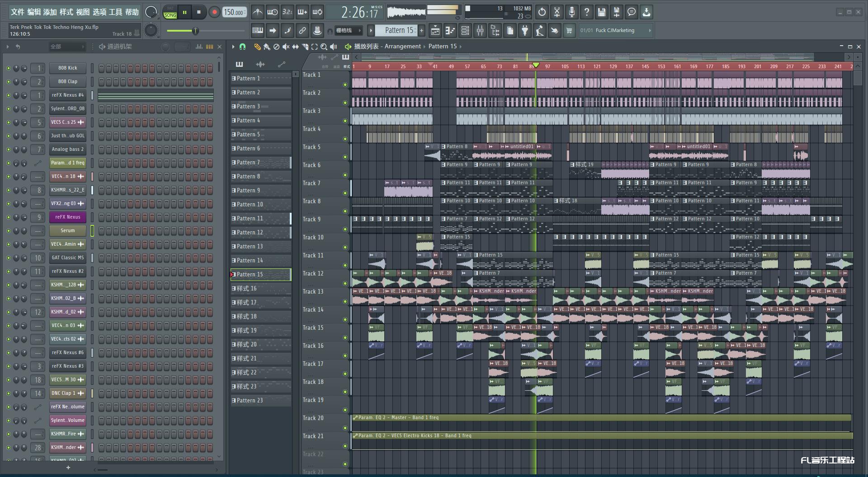Viewport: 868px width, 477px height.
Task: Pause playback with the pause button
Action: click(x=184, y=12)
